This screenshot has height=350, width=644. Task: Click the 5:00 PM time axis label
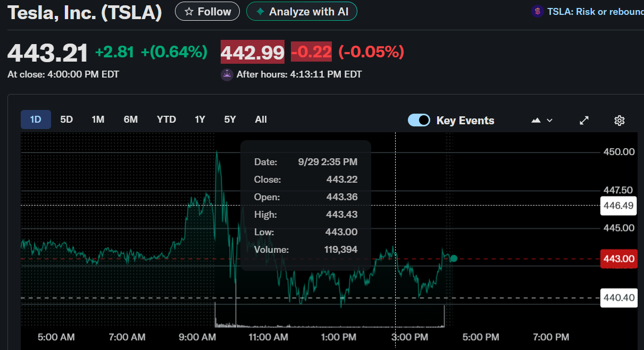coord(481,337)
